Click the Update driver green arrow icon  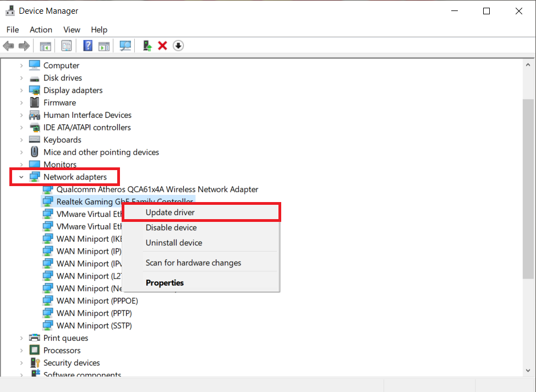pos(147,46)
